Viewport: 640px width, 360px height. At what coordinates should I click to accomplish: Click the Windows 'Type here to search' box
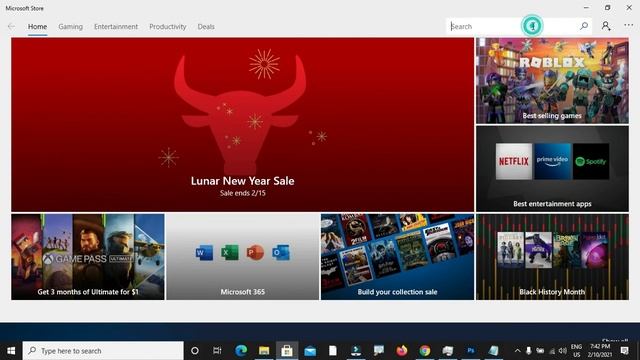click(103, 351)
